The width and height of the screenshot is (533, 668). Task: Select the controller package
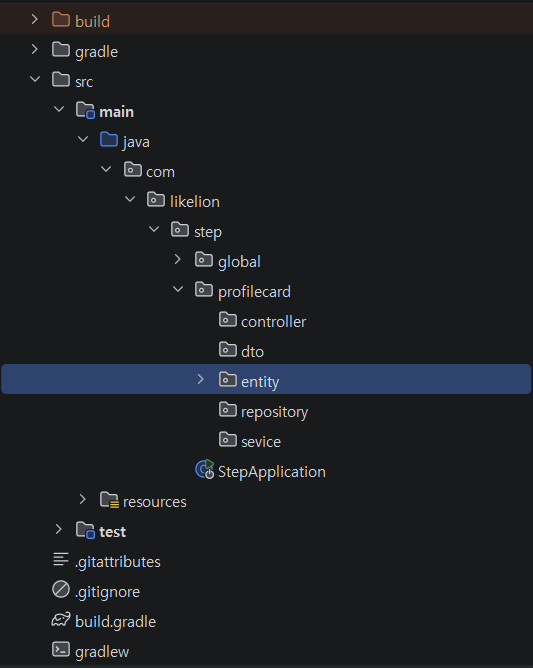[x=262, y=321]
